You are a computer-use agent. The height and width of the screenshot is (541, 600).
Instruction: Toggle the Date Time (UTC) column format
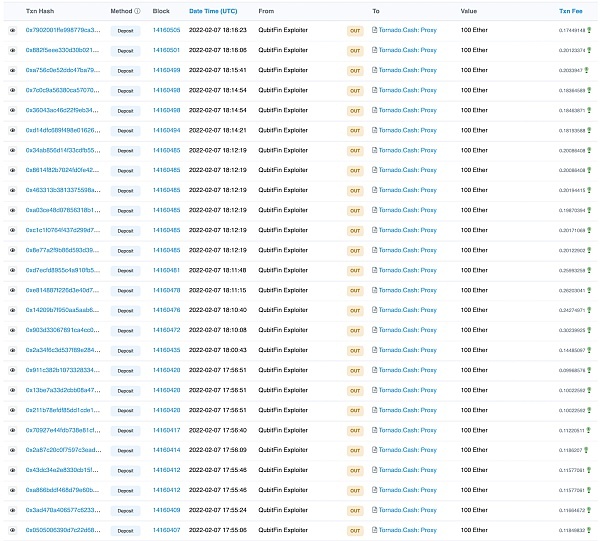coord(213,11)
